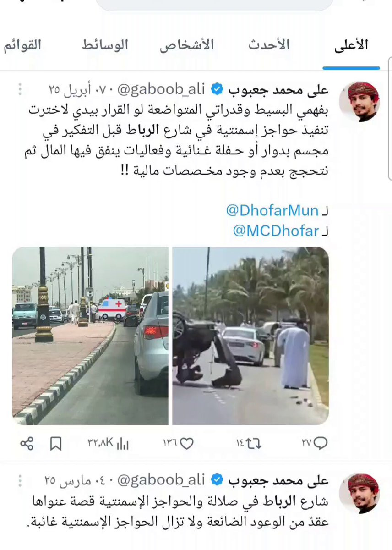
Task: Open share icon on first tweet
Action: click(x=27, y=443)
